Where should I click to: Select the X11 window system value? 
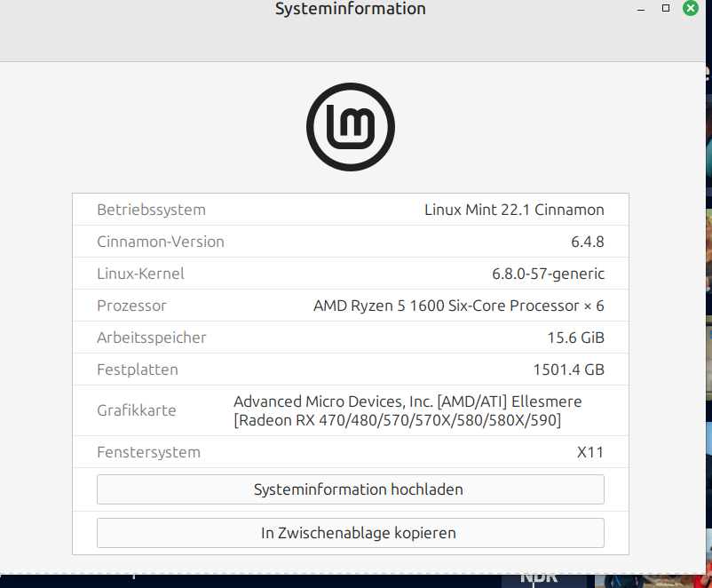(590, 452)
